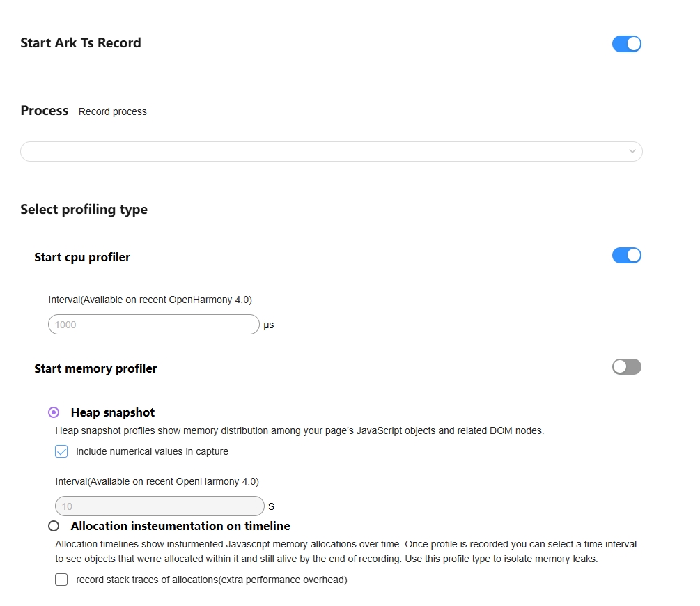
Task: Click the "Include numerical values in capture" label
Action: [152, 451]
